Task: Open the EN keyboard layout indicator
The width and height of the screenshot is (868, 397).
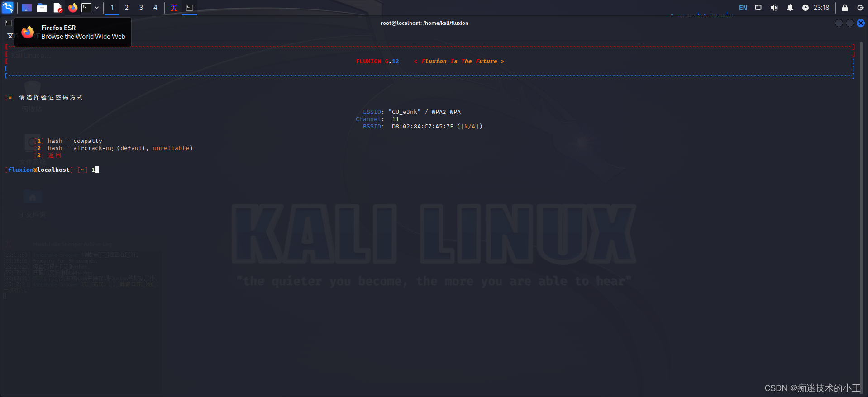Action: click(x=743, y=8)
